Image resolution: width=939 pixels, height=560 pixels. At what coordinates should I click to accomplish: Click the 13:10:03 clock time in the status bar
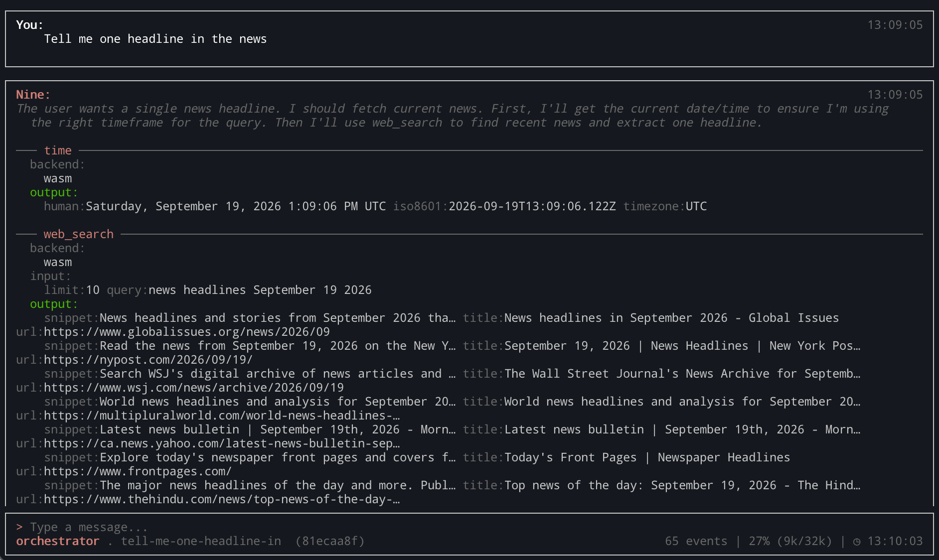(x=895, y=541)
